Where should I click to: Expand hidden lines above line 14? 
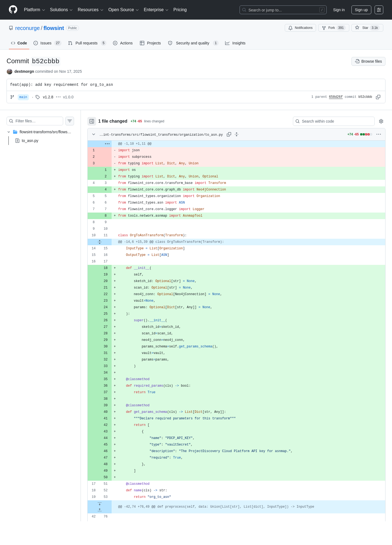(100, 242)
